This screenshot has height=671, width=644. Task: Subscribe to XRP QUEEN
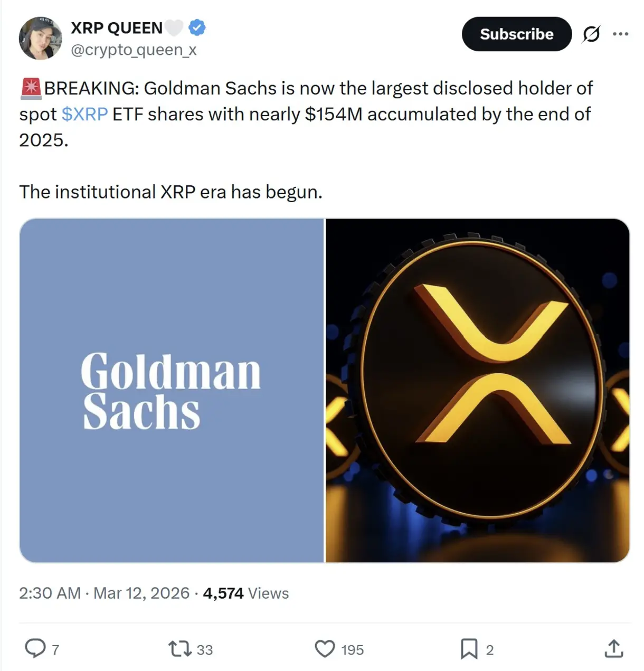tap(516, 34)
